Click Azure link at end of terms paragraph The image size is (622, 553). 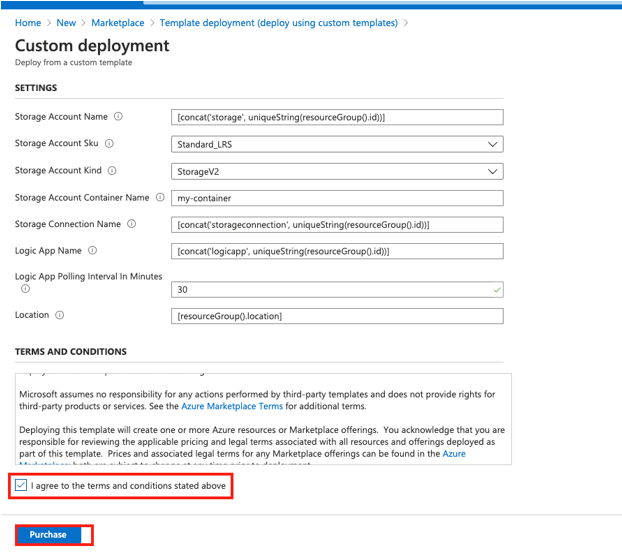[x=454, y=454]
